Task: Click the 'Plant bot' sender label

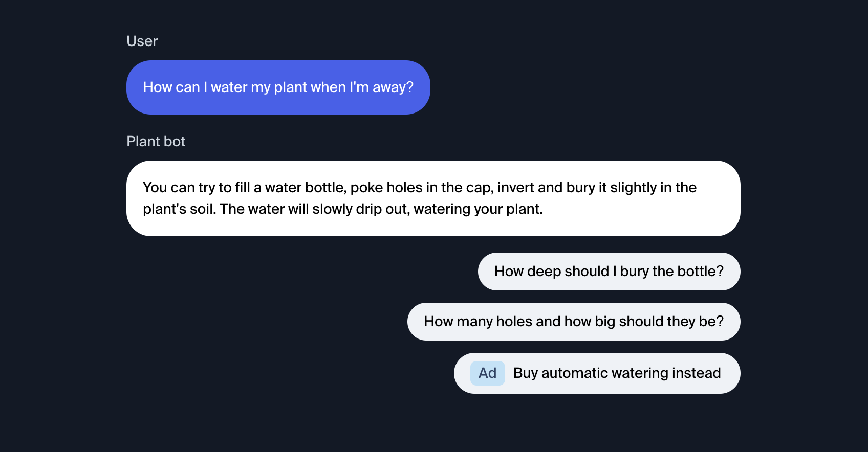Action: (156, 142)
